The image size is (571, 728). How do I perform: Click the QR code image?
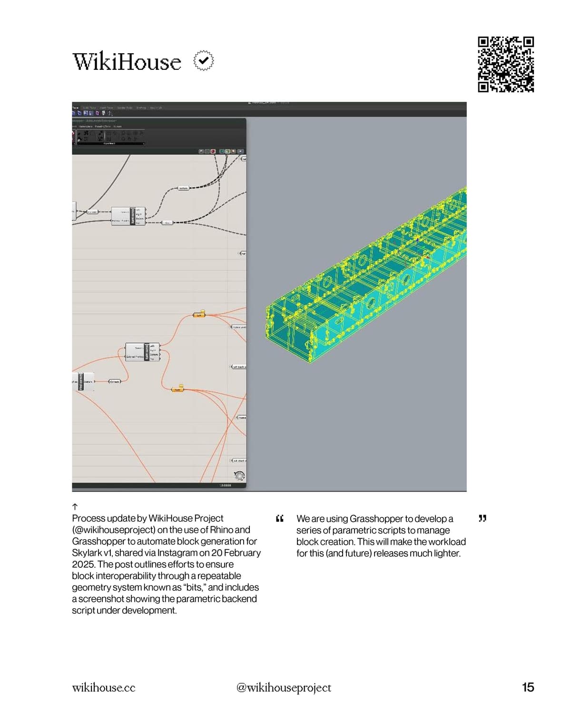(x=506, y=64)
